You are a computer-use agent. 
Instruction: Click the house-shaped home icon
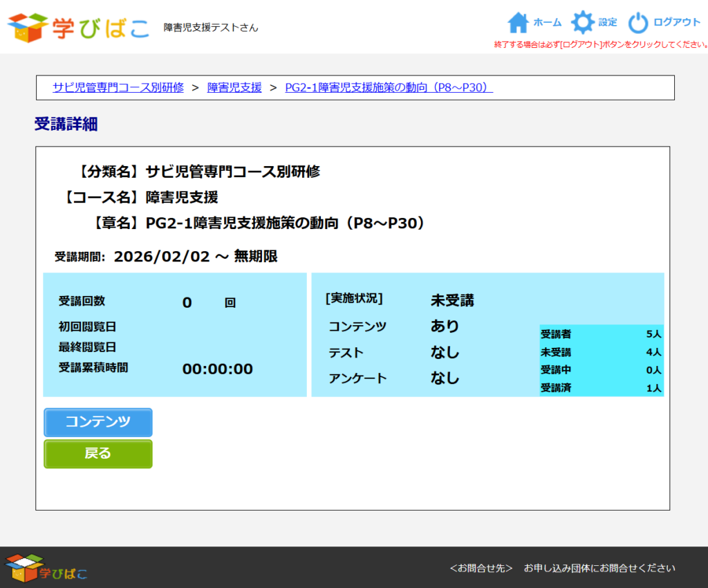518,23
